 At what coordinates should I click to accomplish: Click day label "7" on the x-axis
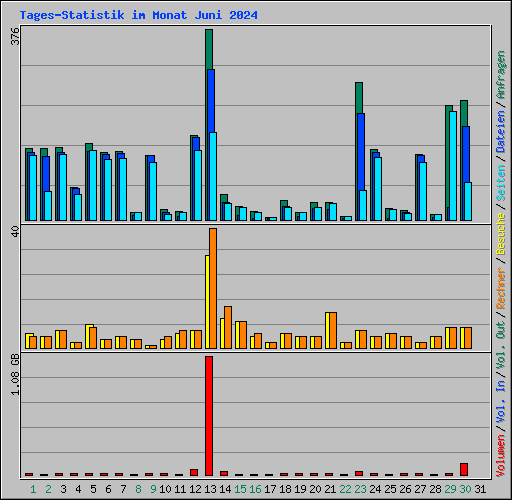coord(123,489)
